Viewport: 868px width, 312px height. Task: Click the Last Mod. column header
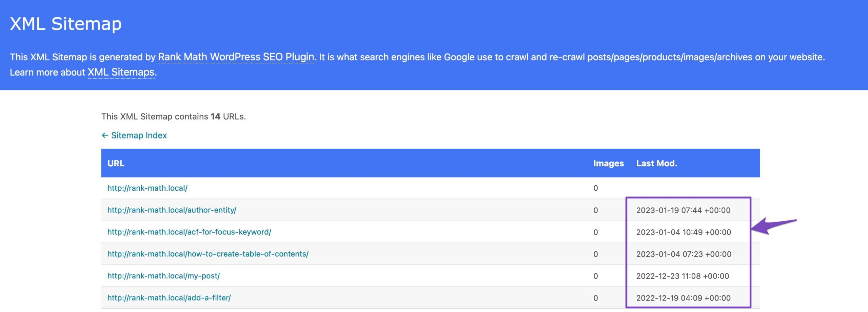(656, 163)
